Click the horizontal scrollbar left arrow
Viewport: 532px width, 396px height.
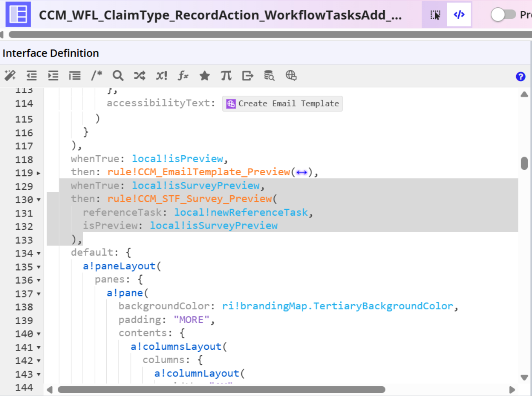49,390
